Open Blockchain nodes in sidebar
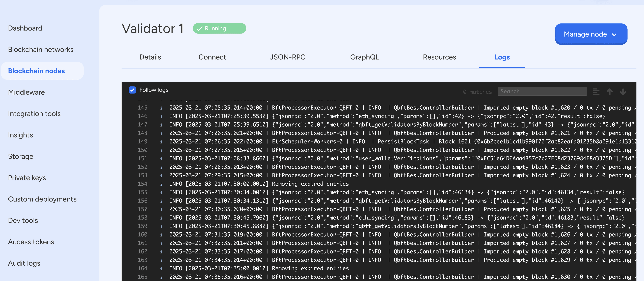Screen dimensions: 644x281 (x=42, y=71)
